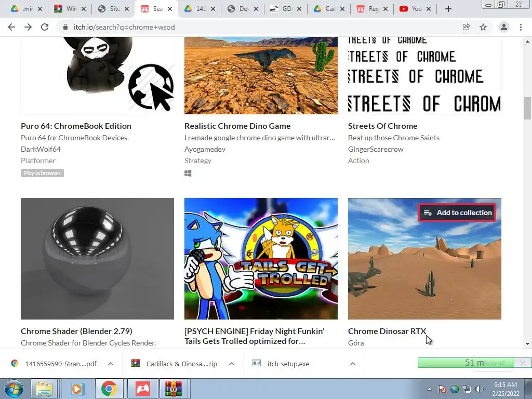Open WinRAR from the taskbar

tap(174, 389)
